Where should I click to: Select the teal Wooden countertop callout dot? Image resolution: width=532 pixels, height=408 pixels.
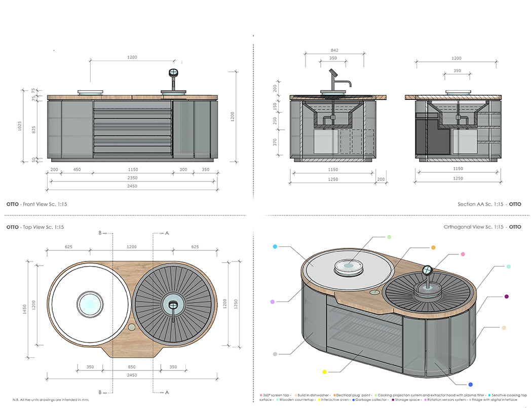tap(508, 267)
